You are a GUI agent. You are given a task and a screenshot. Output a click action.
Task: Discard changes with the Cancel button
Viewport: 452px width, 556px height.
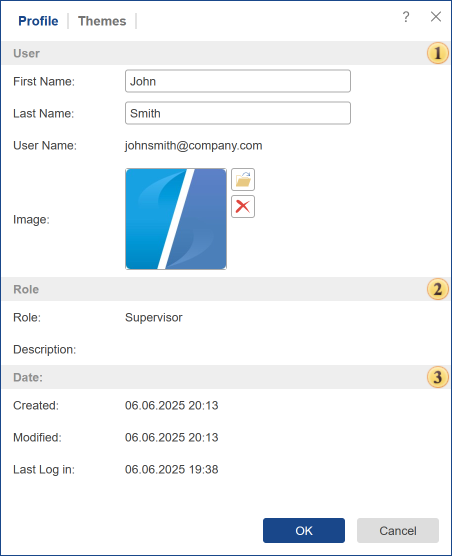tap(398, 530)
